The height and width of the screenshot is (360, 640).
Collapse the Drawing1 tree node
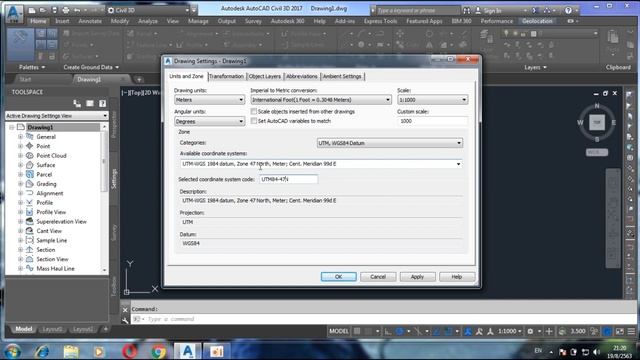(11, 127)
